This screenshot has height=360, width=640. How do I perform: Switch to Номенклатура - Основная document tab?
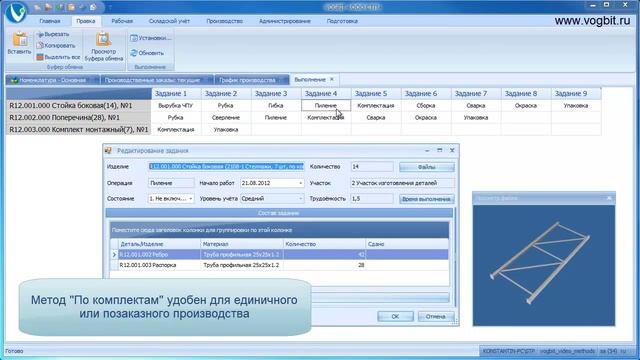click(53, 80)
